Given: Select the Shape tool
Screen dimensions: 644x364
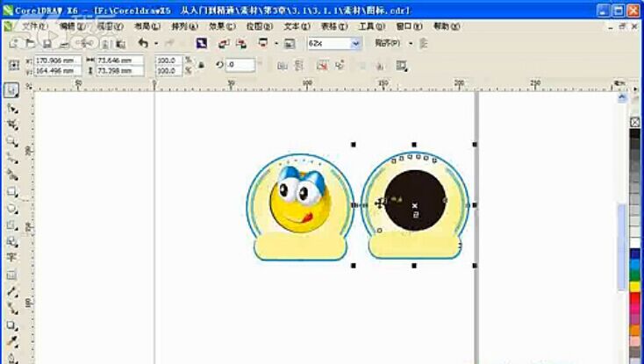Looking at the screenshot, I should point(12,109).
